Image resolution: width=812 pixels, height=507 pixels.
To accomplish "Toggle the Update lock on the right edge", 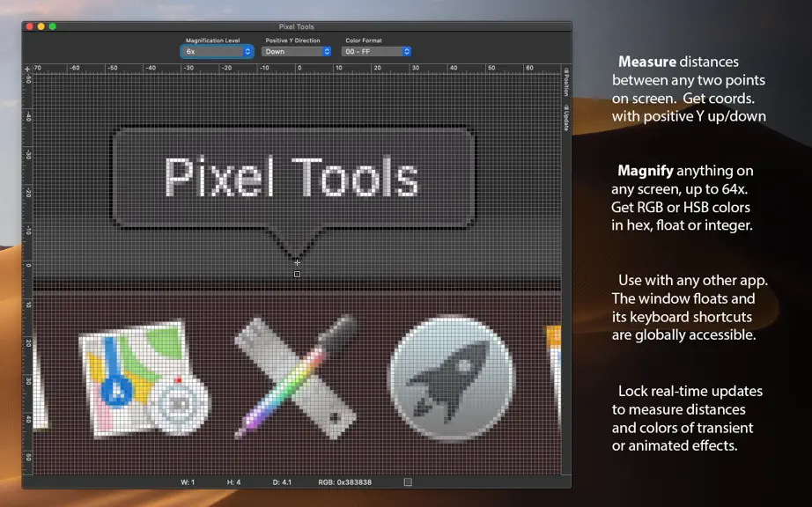I will coord(566,117).
